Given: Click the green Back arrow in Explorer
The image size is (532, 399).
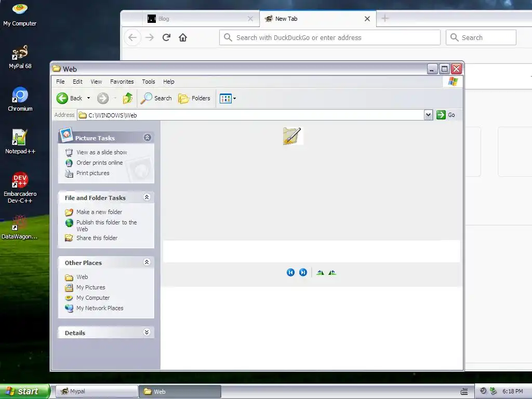Looking at the screenshot, I should [62, 98].
